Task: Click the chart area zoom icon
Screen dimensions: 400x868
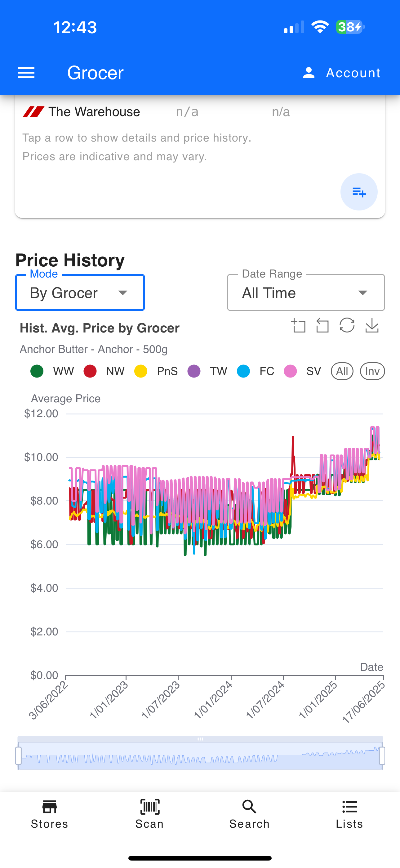Action: point(298,326)
